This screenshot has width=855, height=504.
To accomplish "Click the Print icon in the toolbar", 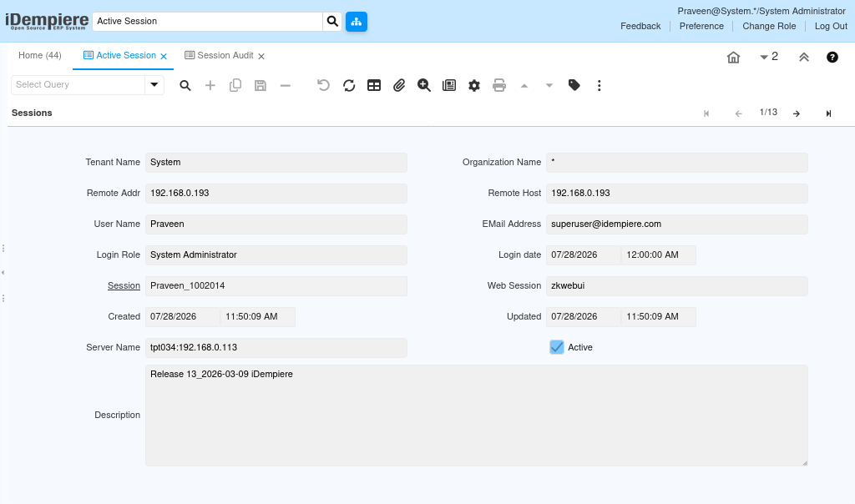I will pyautogui.click(x=499, y=86).
